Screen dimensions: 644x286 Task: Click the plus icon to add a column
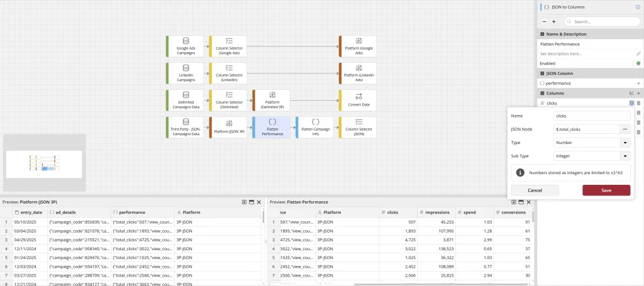(638, 93)
